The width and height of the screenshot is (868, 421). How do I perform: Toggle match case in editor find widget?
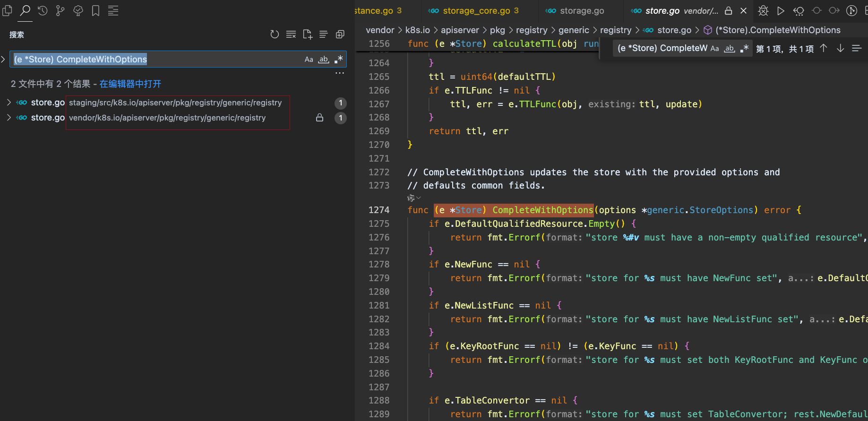tap(715, 48)
